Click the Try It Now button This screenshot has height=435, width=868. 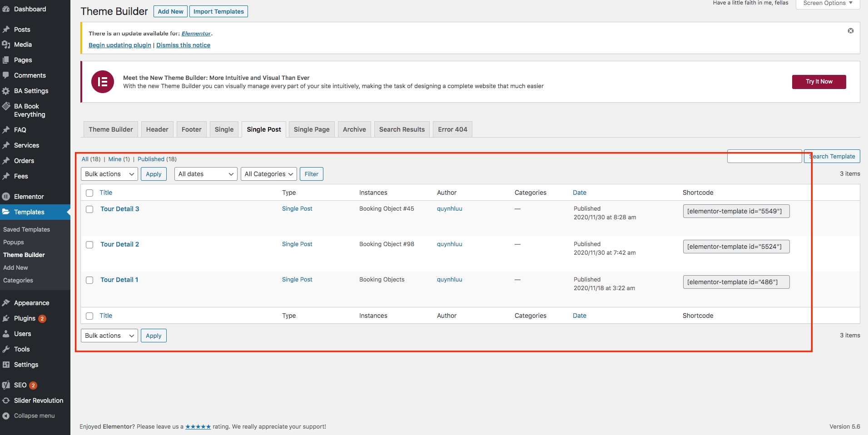click(x=818, y=82)
